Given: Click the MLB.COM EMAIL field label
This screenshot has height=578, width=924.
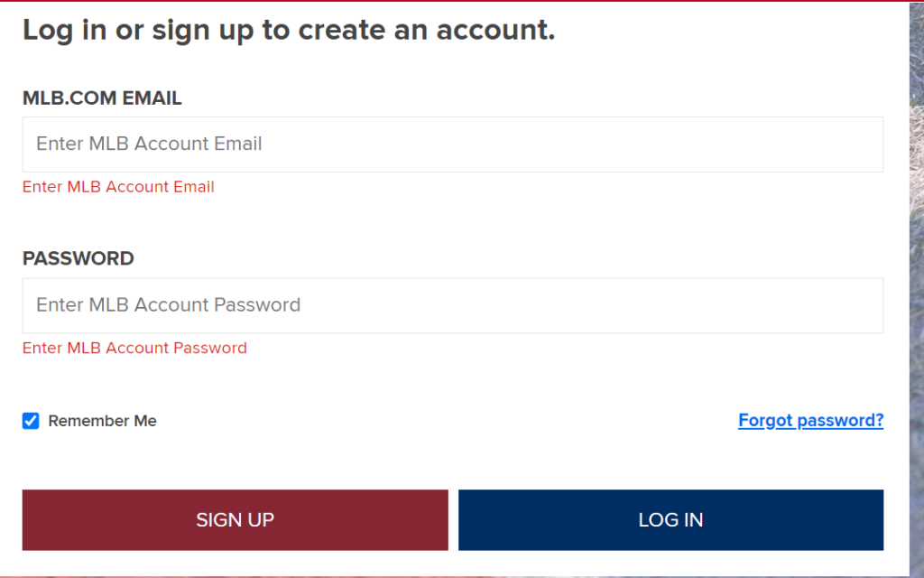Looking at the screenshot, I should [102, 98].
